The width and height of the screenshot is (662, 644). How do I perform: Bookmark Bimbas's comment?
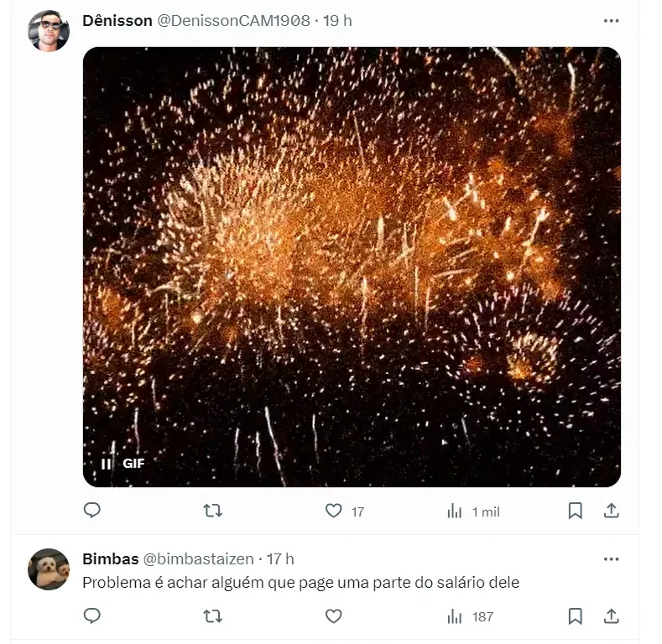pyautogui.click(x=575, y=616)
